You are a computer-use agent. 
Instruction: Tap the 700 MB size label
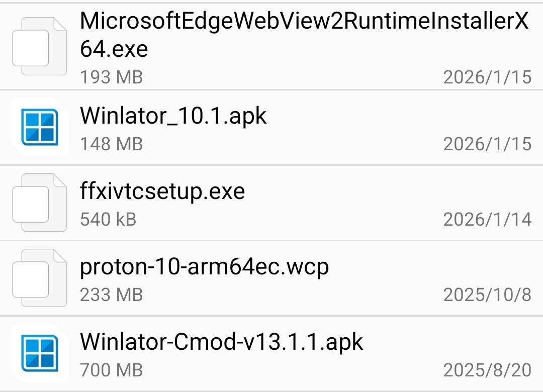point(111,370)
